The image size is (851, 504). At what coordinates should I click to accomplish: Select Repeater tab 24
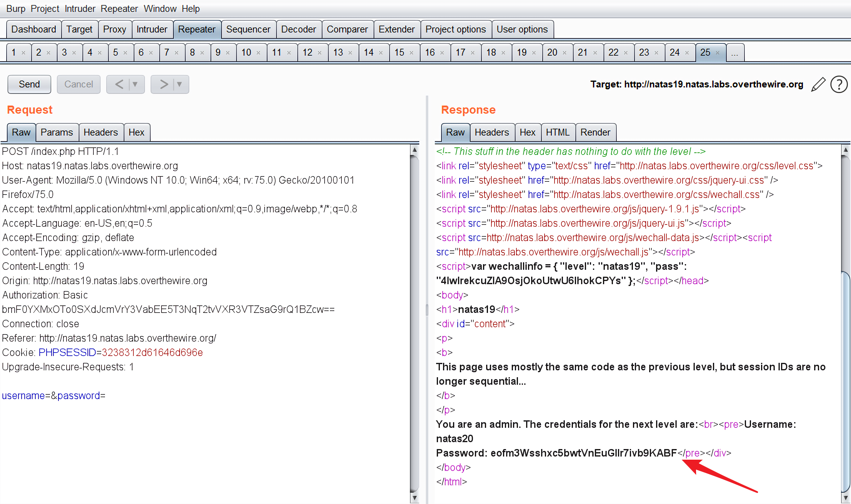[680, 53]
